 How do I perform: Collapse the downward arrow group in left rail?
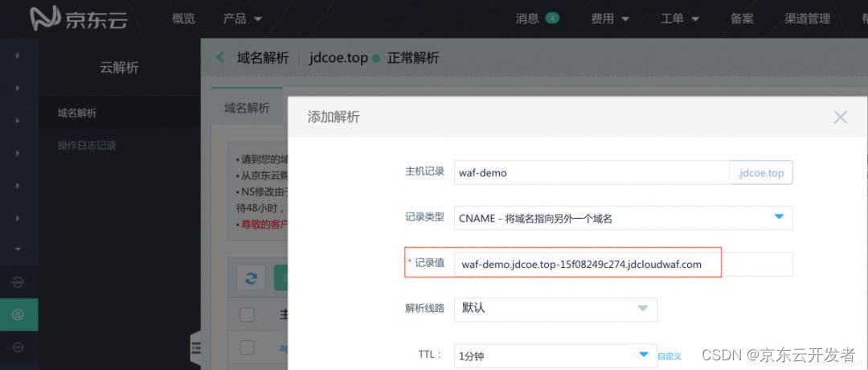click(x=18, y=250)
